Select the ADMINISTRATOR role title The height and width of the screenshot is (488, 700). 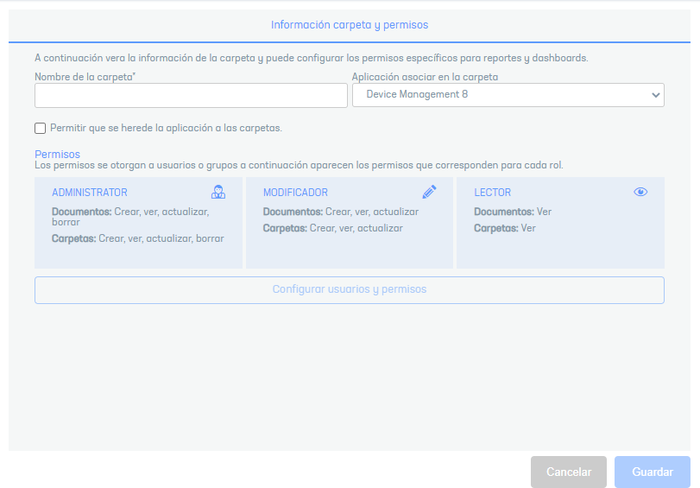tap(89, 192)
